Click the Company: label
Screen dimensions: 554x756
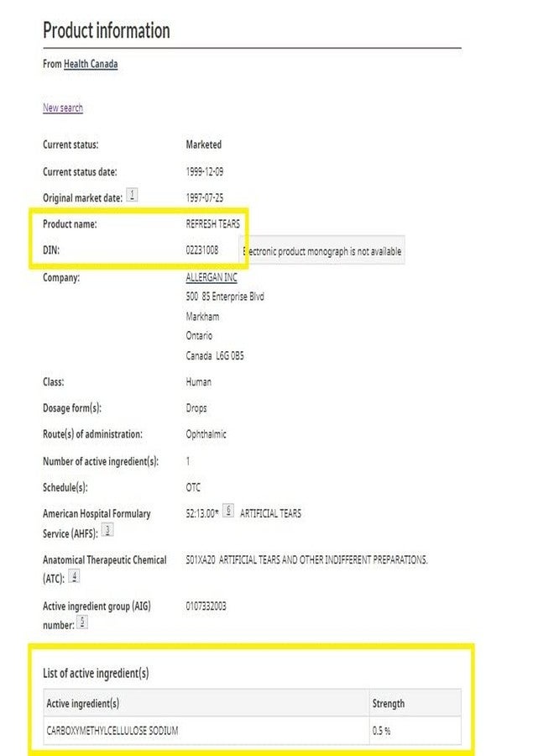coord(61,277)
